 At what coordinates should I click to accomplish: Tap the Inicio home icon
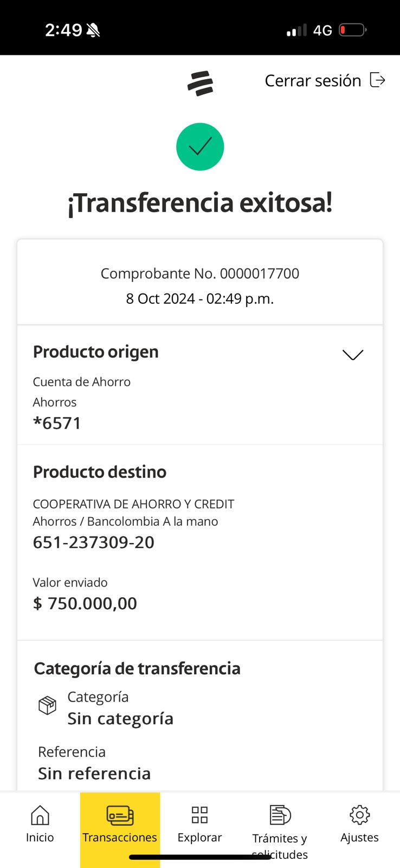40,815
